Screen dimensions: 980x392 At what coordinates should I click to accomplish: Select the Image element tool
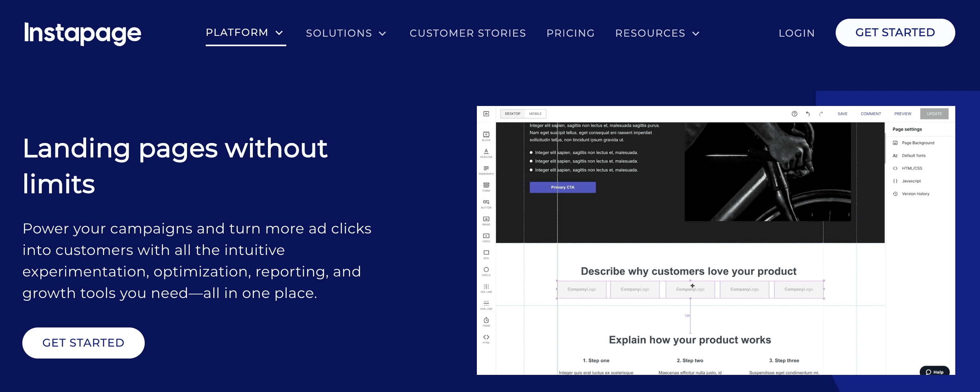point(486,219)
